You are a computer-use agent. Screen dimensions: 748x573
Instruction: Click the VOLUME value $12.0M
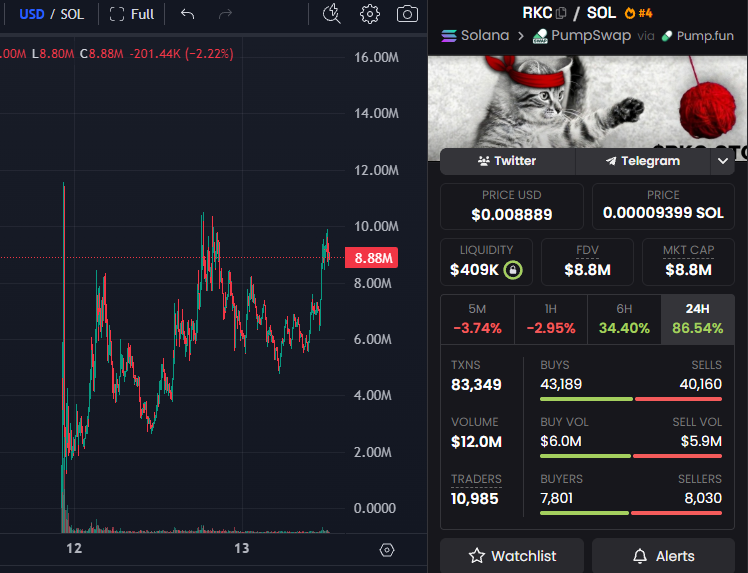tap(476, 442)
